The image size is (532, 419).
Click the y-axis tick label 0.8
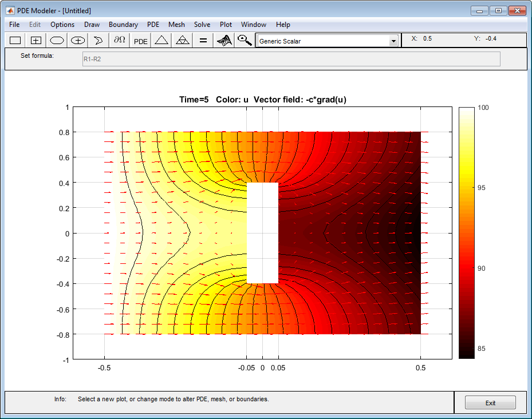pyautogui.click(x=64, y=132)
